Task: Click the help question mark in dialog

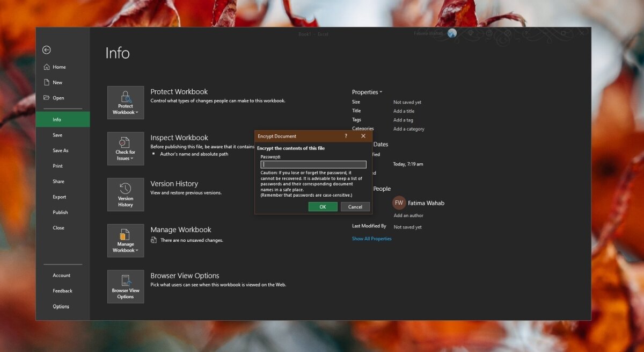Action: pyautogui.click(x=345, y=137)
